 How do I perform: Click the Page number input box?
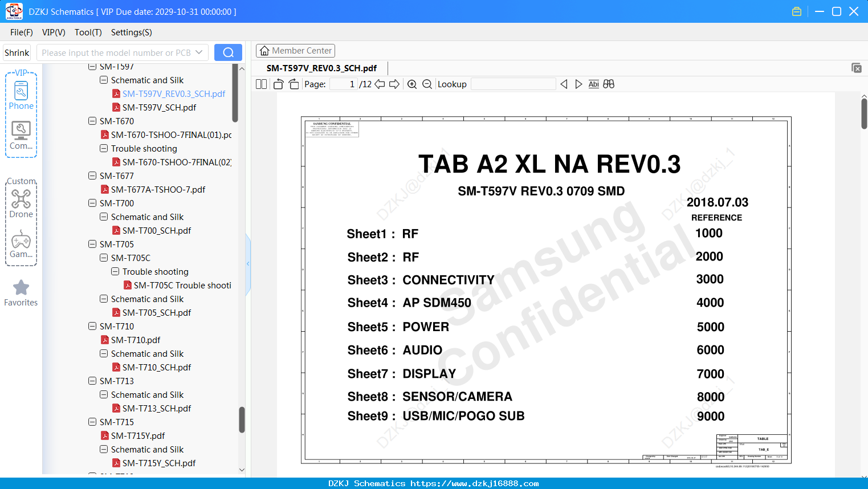343,84
